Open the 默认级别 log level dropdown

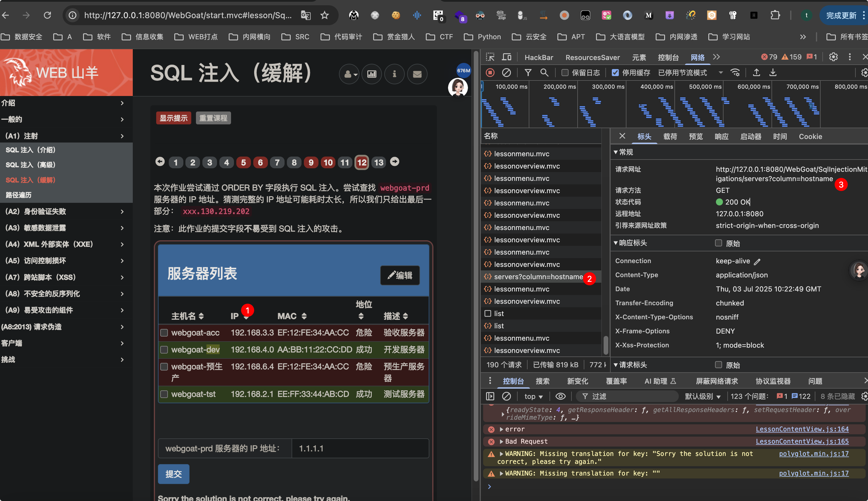(x=703, y=397)
